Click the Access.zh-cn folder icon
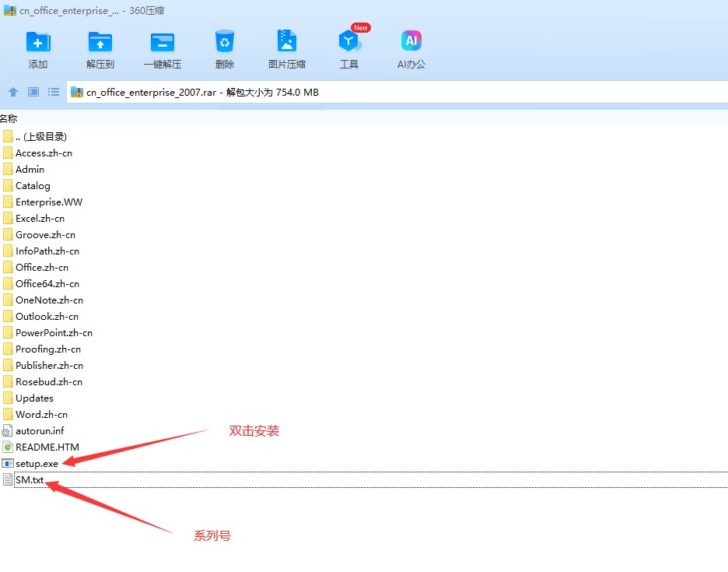Image resolution: width=728 pixels, height=572 pixels. pos(8,153)
